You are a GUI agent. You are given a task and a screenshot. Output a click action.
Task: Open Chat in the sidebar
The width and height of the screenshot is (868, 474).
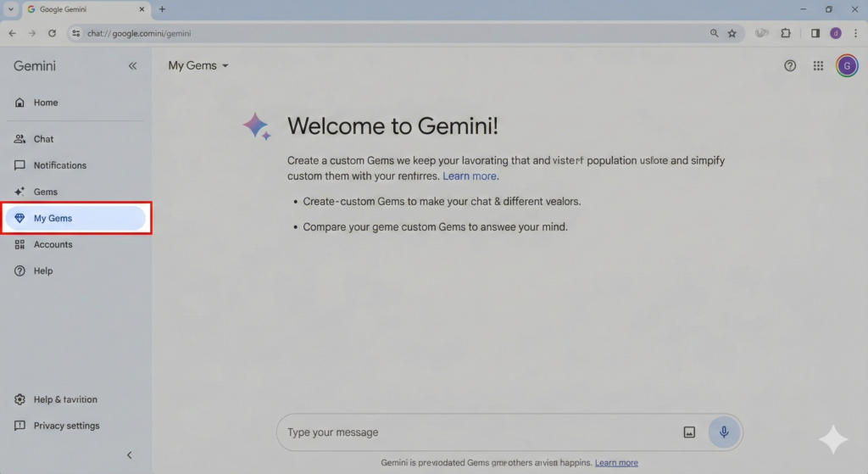(75, 139)
